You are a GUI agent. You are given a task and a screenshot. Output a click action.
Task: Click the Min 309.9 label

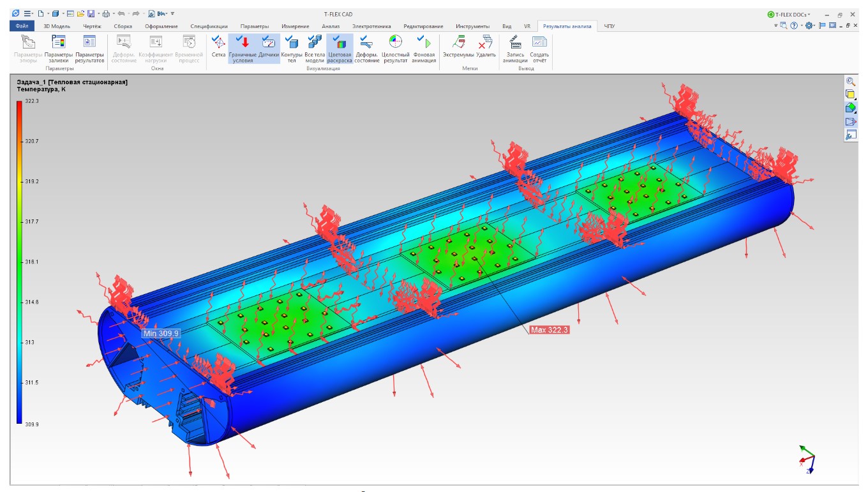(x=161, y=333)
